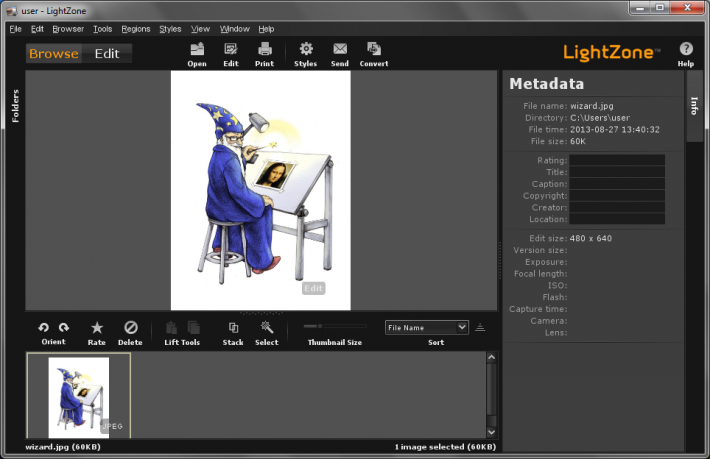Click the Location metadata field
710x459 pixels.
[x=617, y=219]
